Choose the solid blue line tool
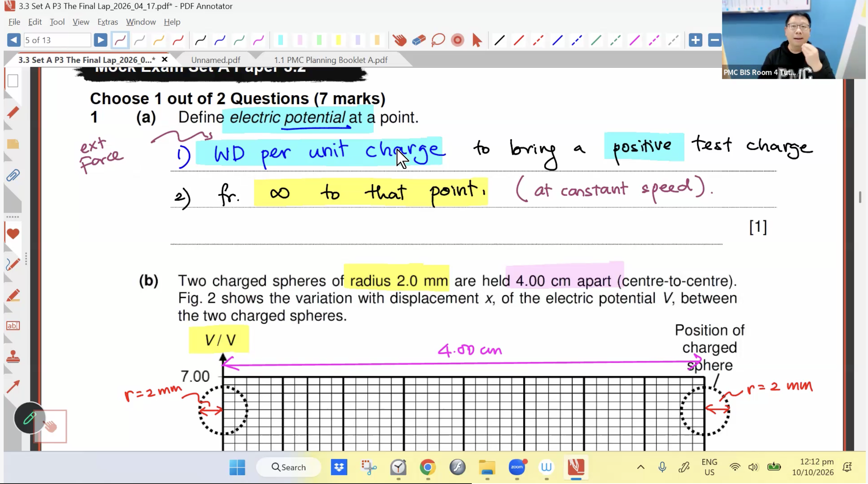This screenshot has width=868, height=484. pos(557,40)
